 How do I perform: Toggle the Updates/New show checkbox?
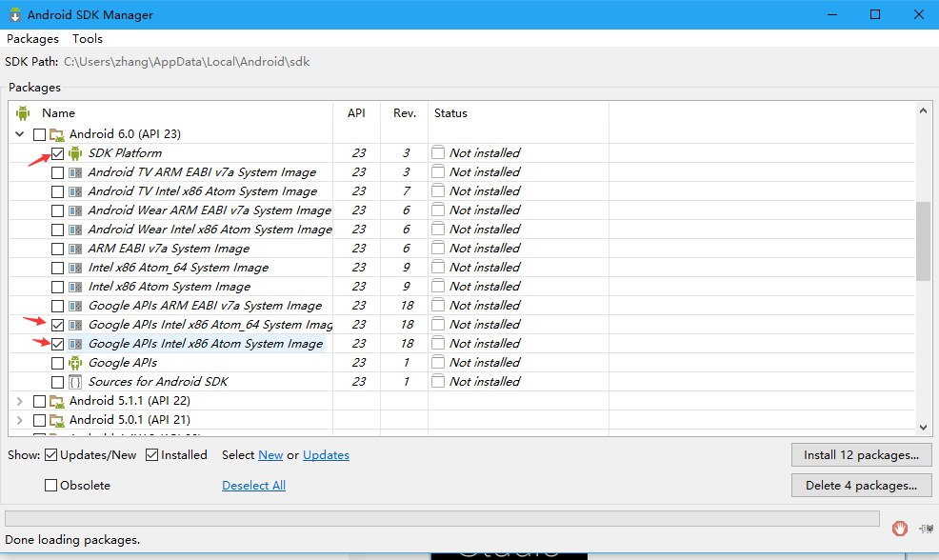pyautogui.click(x=50, y=455)
